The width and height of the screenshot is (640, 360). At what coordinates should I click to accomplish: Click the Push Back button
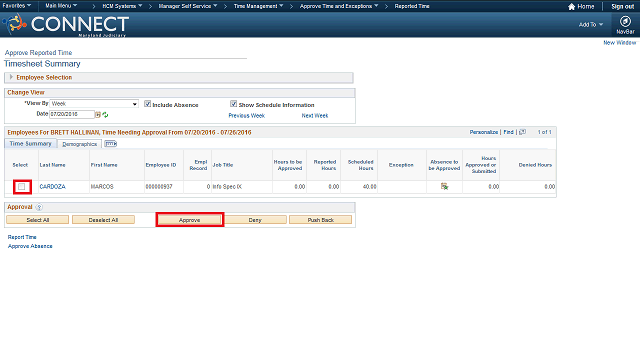(320, 220)
